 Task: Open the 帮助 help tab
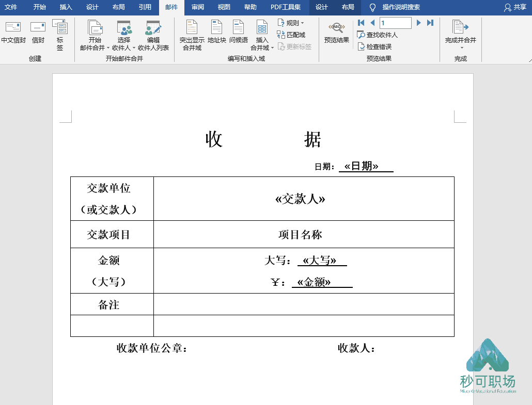[x=251, y=7]
